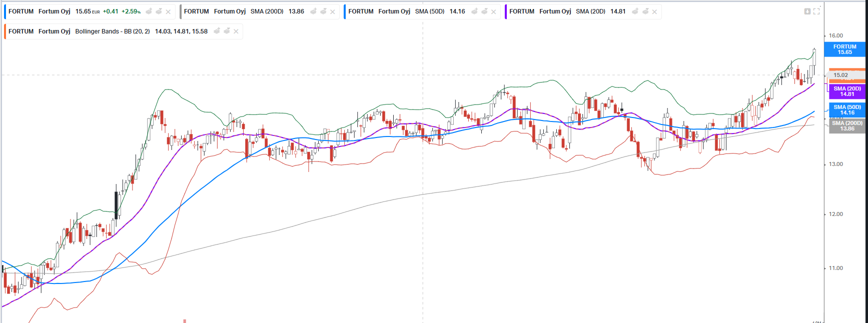
Task: Click the purple SMA (20D) axis label
Action: [846, 91]
